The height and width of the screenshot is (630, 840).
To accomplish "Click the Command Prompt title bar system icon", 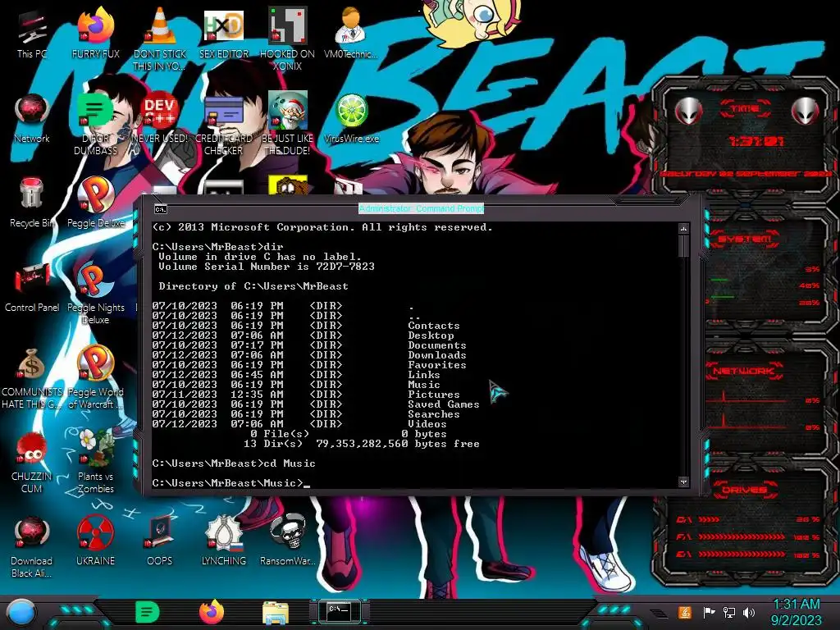I will (x=161, y=209).
